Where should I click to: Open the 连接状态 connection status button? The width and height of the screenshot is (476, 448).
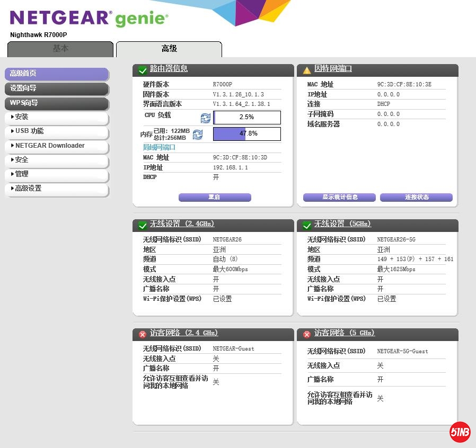coord(416,198)
